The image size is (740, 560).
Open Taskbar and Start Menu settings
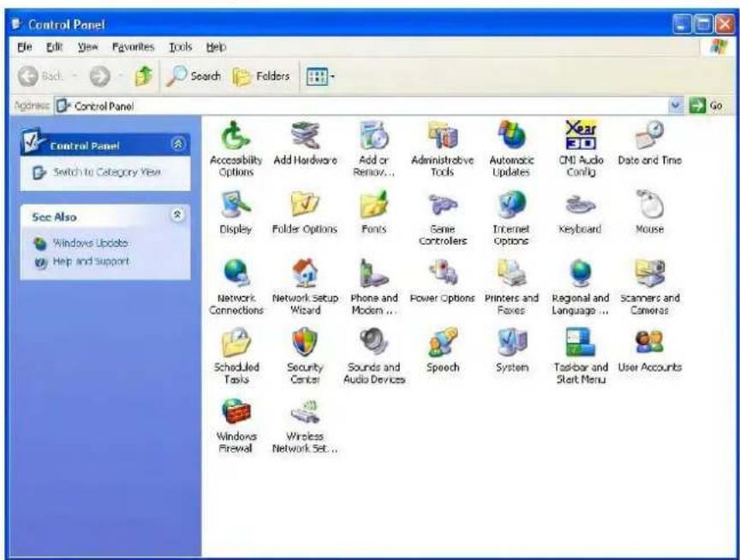pyautogui.click(x=581, y=355)
